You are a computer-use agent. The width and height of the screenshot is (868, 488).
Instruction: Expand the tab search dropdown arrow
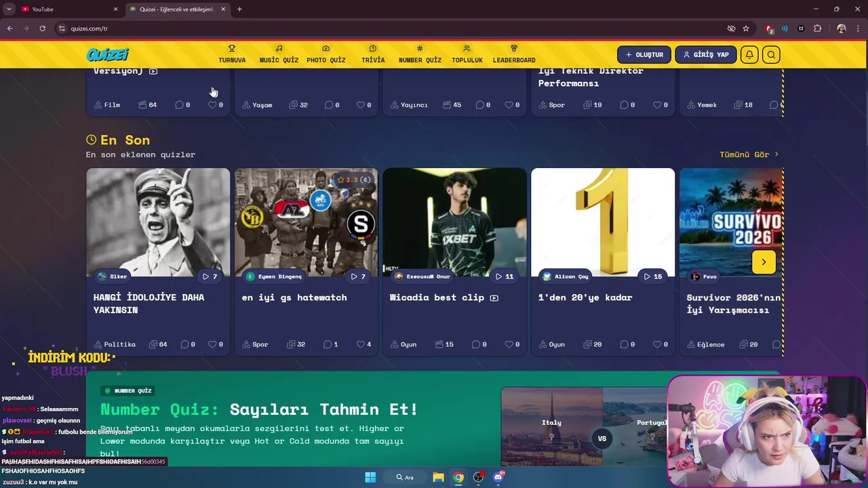[9, 9]
